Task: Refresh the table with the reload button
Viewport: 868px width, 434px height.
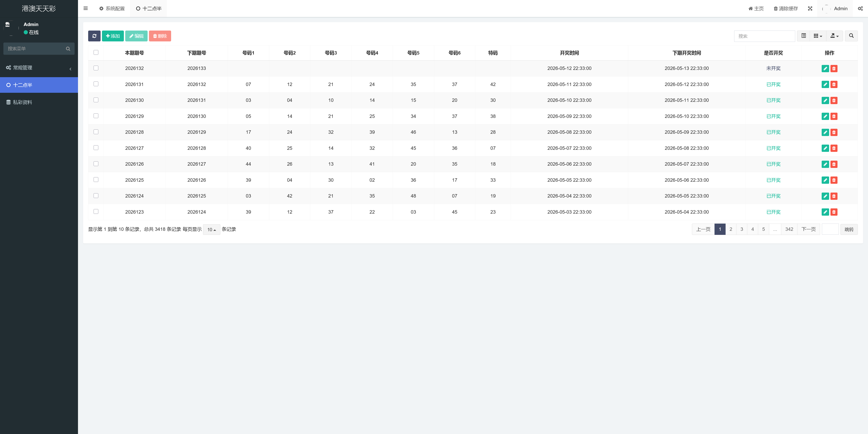Action: [94, 36]
